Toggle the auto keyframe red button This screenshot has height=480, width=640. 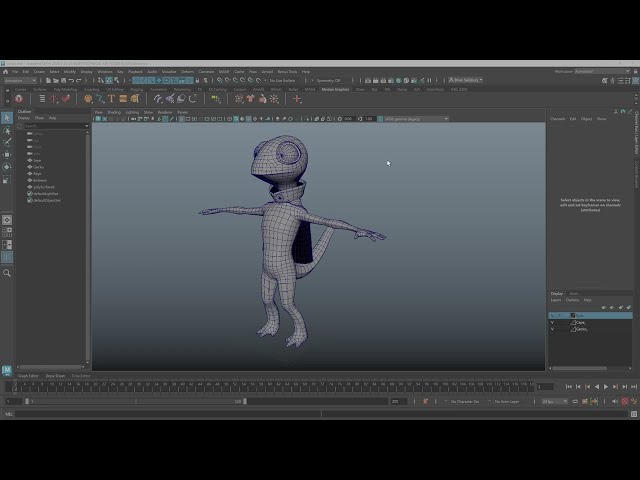click(x=624, y=402)
